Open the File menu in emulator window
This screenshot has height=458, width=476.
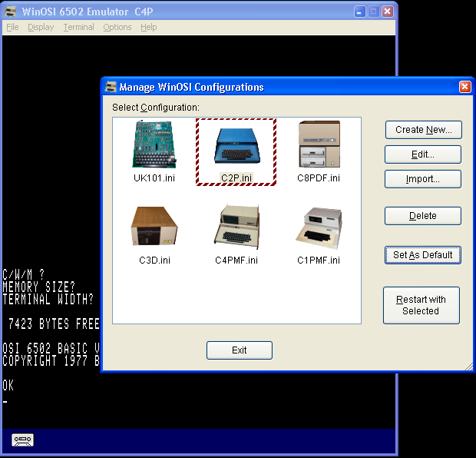(x=12, y=27)
